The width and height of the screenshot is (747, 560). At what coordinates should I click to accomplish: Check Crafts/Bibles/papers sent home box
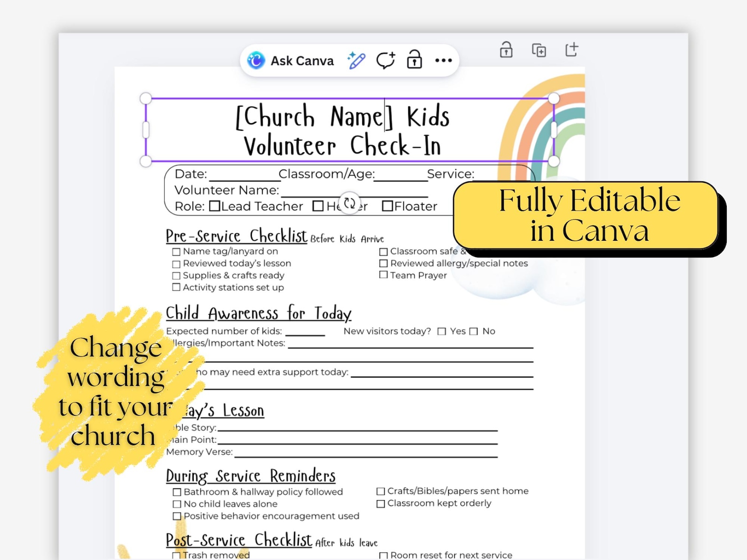coord(381,491)
